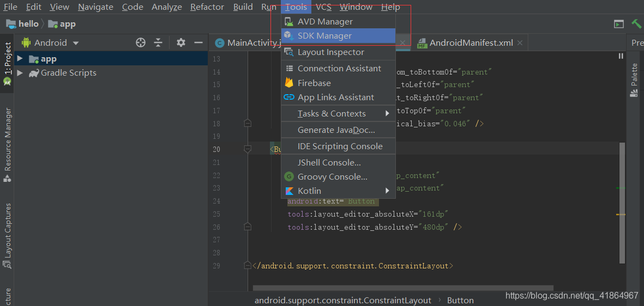Click the fold marker on line 26
The height and width of the screenshot is (306, 644).
click(x=247, y=227)
